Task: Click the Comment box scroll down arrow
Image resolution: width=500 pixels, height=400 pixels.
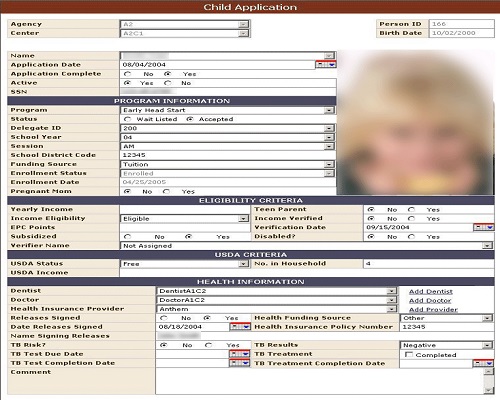Action: tap(488, 390)
